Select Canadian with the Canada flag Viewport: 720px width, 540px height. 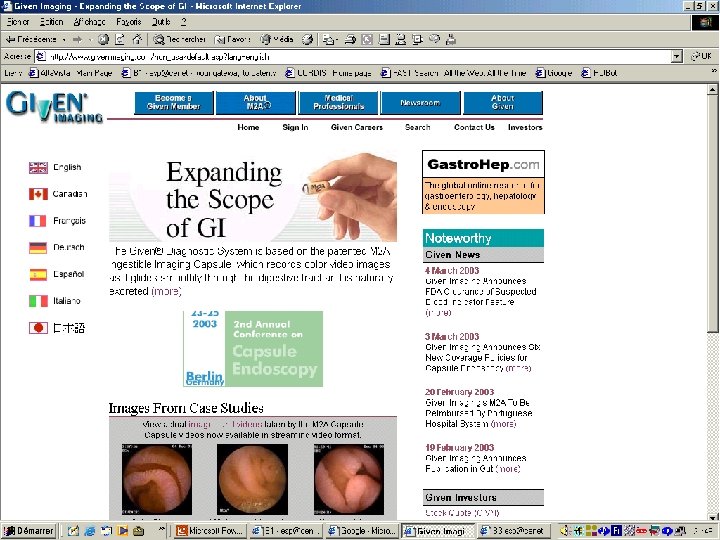coord(58,194)
